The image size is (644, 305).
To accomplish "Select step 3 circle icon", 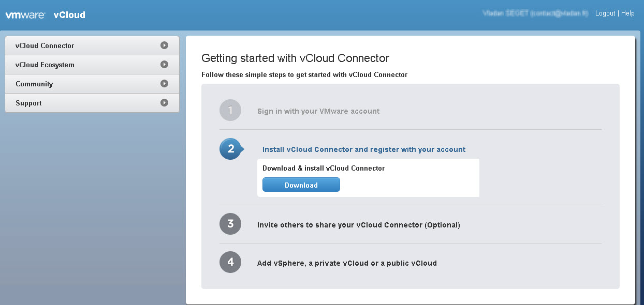I will click(x=230, y=224).
